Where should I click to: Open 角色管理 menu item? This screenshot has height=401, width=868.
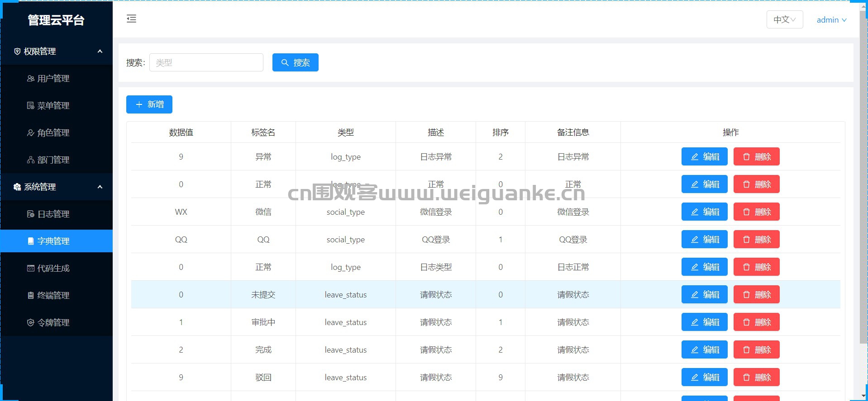(x=57, y=132)
